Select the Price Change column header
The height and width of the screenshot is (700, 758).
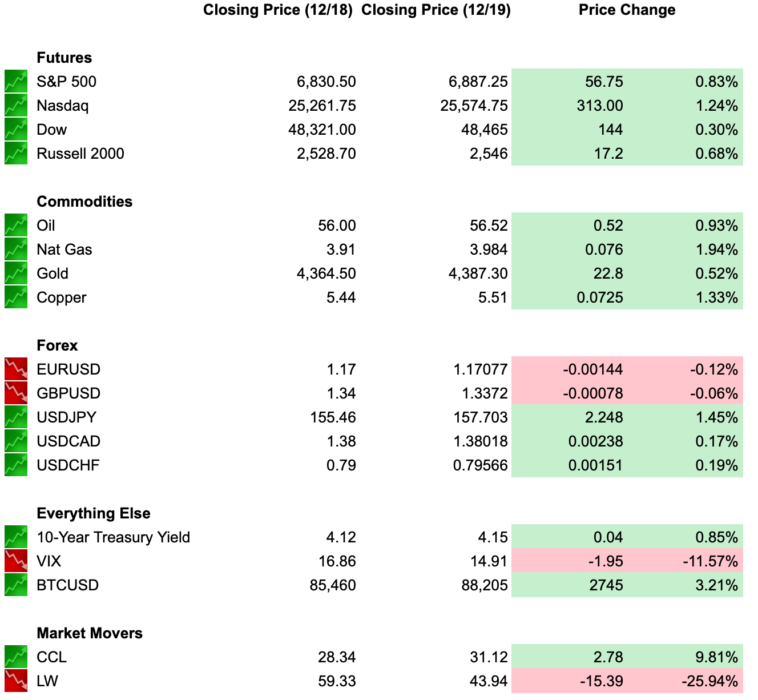click(627, 10)
